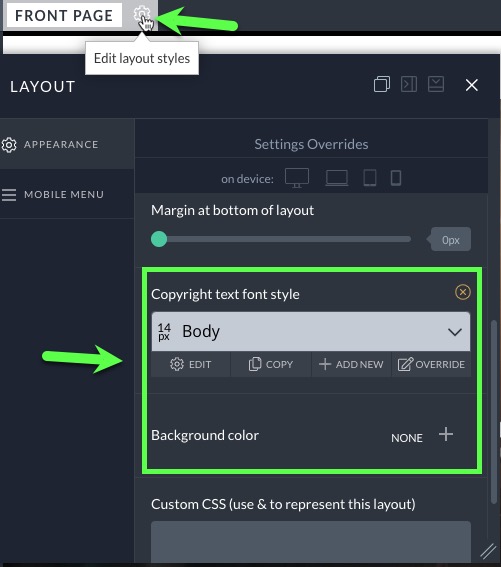Open the Mobile Menu tab
The width and height of the screenshot is (501, 567).
point(67,195)
